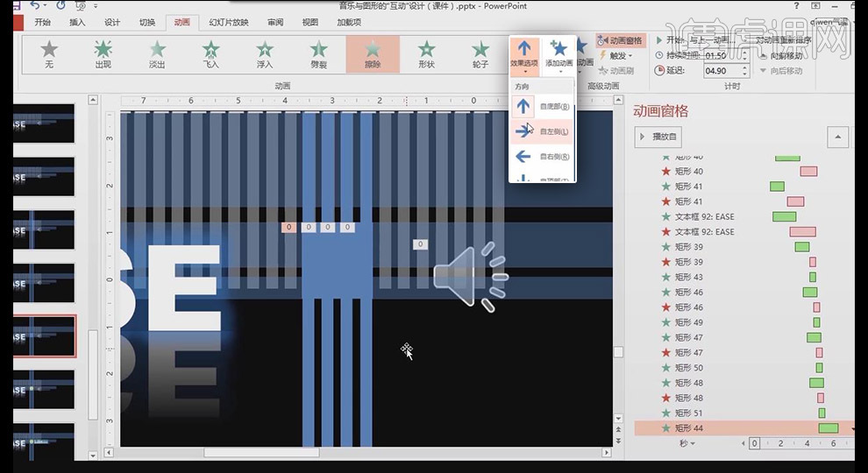Select the 形状 (Shape) animation effect
This screenshot has height=473, width=868.
coord(426,53)
